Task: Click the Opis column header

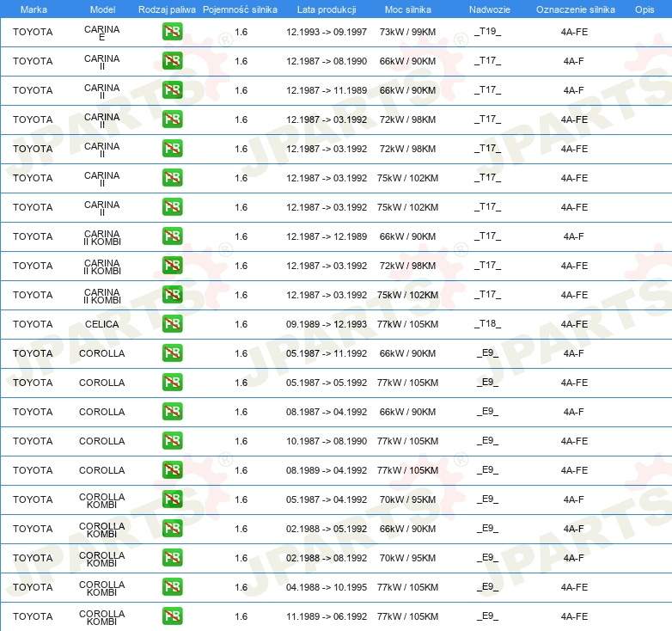Action: coord(645,9)
